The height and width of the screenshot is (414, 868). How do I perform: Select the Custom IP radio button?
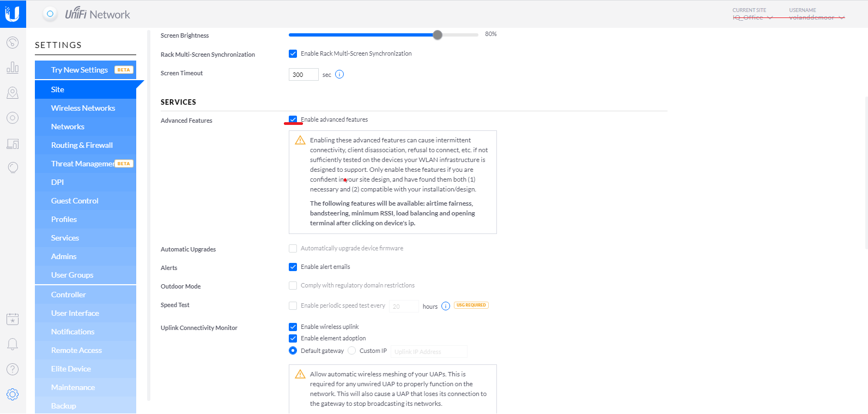click(352, 351)
